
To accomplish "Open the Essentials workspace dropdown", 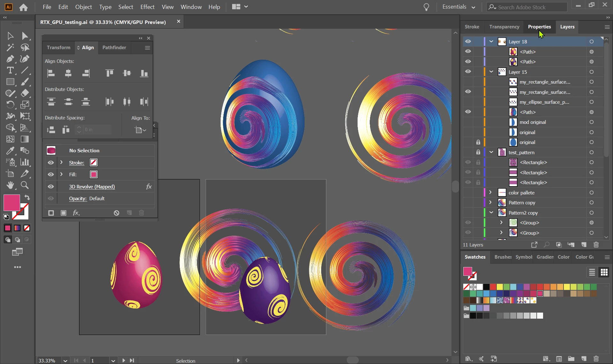I will click(x=459, y=7).
